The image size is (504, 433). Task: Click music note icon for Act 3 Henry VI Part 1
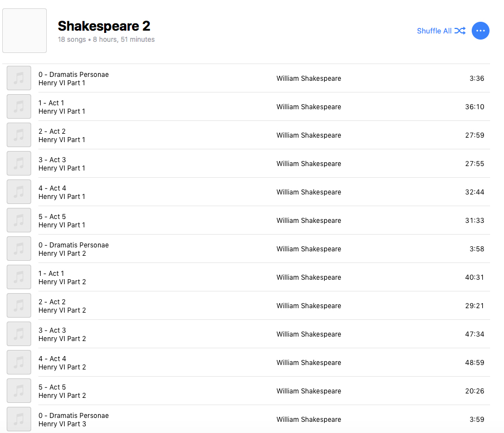click(x=19, y=163)
